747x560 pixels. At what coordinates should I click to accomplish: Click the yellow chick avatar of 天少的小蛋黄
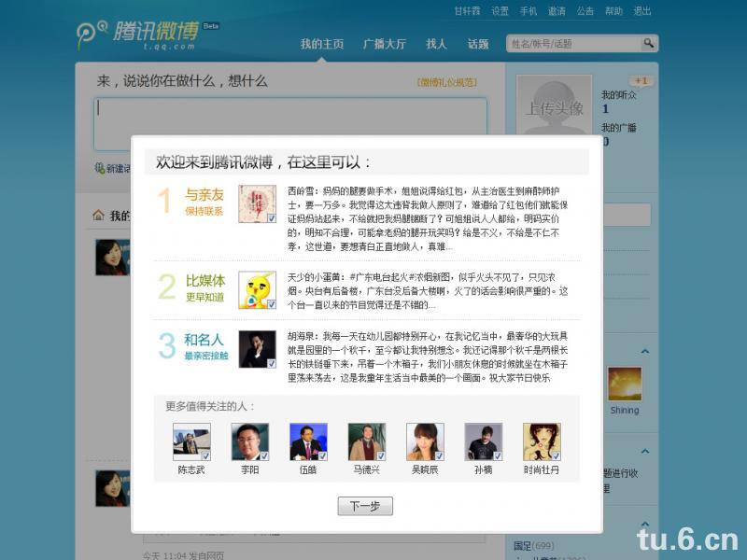click(x=257, y=289)
